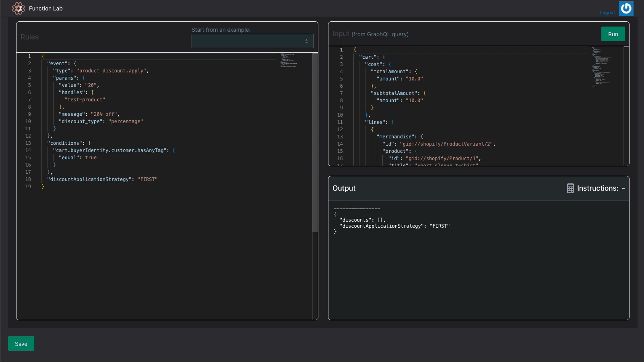Viewport: 644px width, 362px height.
Task: Follow the Logout link
Action: (607, 13)
